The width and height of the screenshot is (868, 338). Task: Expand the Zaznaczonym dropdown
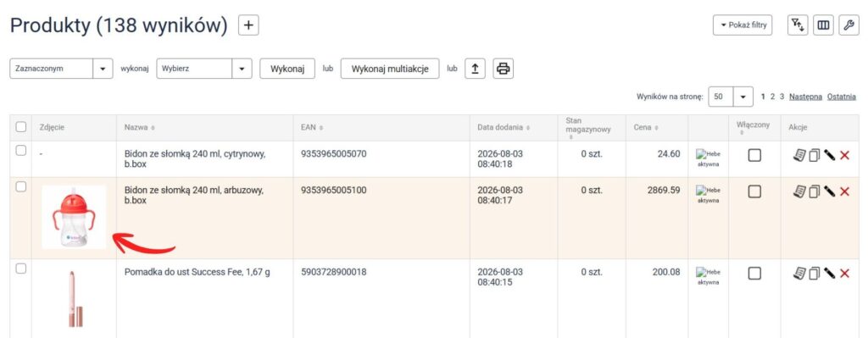point(61,69)
